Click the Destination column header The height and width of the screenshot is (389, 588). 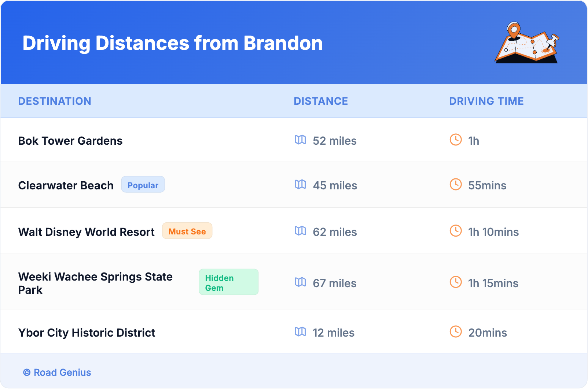pyautogui.click(x=55, y=101)
